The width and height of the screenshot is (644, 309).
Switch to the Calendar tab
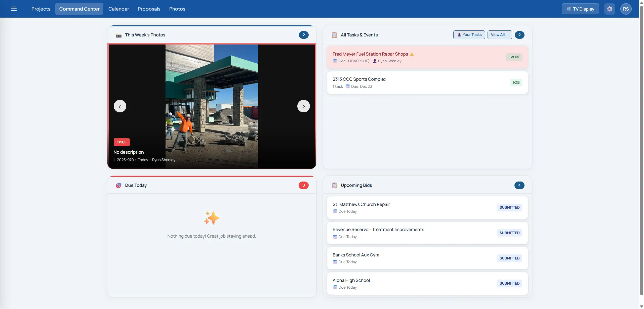click(118, 9)
